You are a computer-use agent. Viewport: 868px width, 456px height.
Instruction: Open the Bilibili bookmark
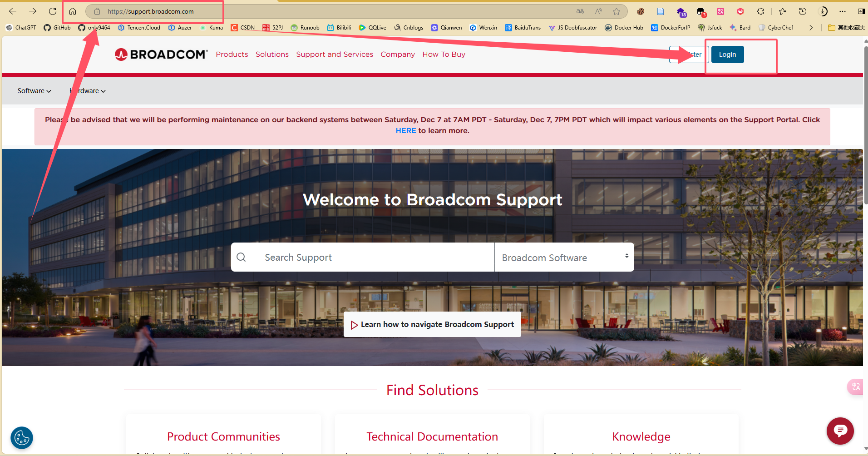(339, 28)
